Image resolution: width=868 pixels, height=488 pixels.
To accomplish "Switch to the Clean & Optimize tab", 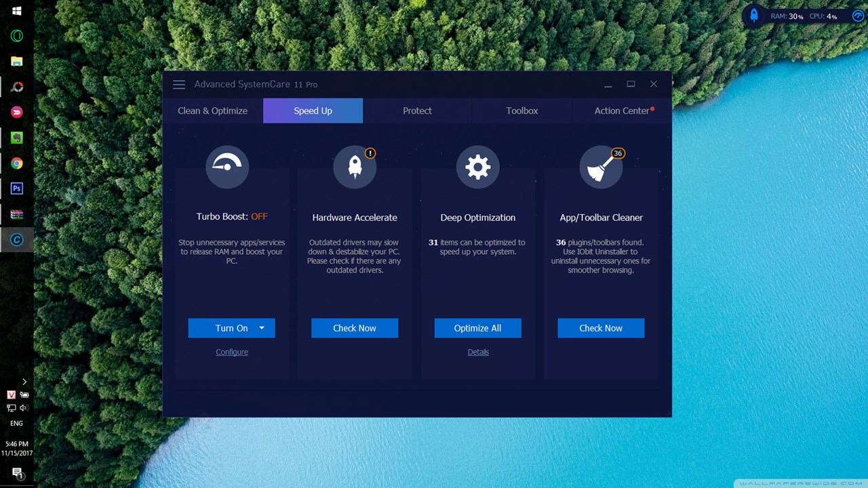I will (x=212, y=110).
